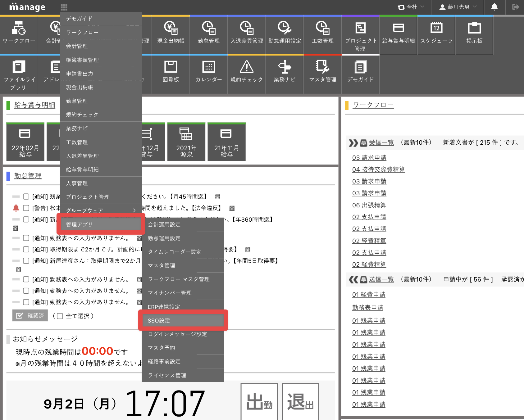Open the ワークフロー tile in top toolbar
This screenshot has height=420, width=524.
tap(19, 35)
